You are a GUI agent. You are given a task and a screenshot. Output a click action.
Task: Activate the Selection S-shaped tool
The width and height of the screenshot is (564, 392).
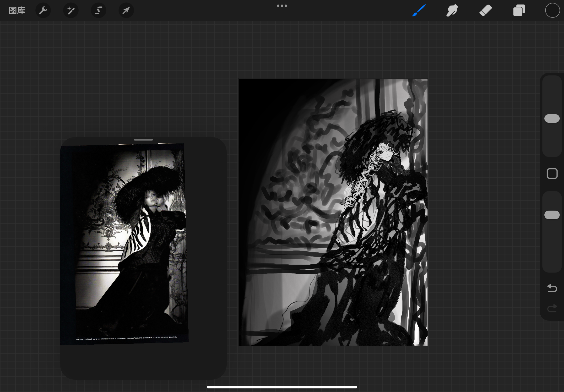pyautogui.click(x=98, y=11)
